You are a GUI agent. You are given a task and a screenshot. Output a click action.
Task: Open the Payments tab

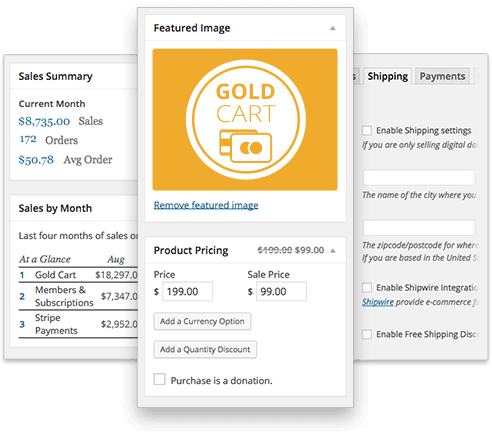442,76
